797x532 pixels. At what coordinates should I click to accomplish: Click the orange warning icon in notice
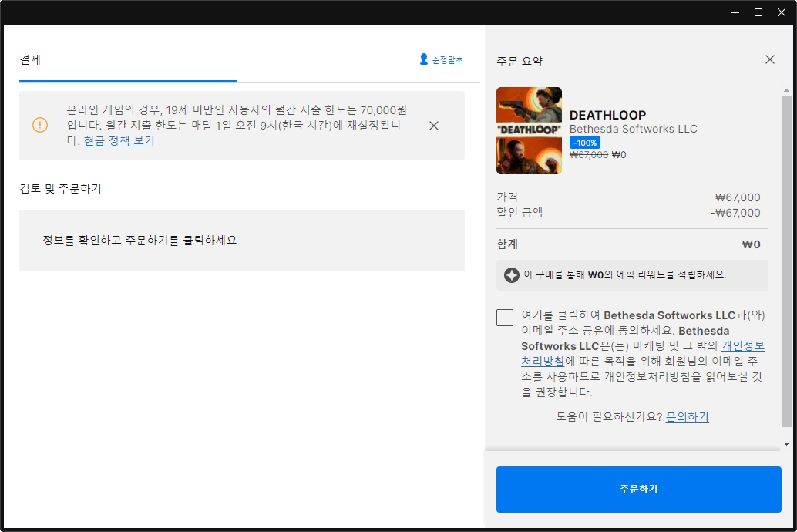40,125
